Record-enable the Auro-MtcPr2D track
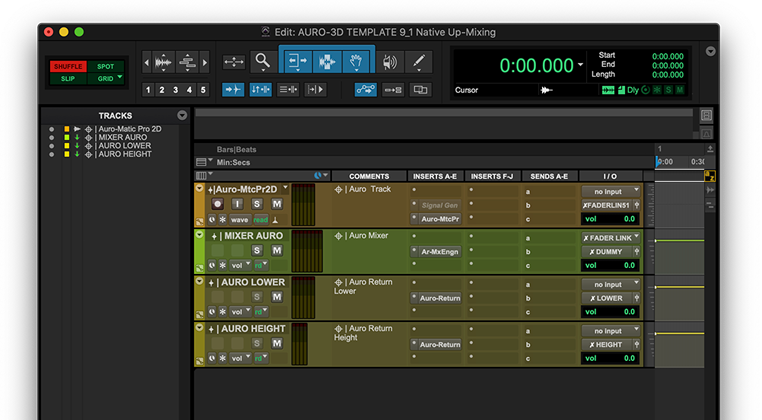The height and width of the screenshot is (420, 762). [217, 204]
